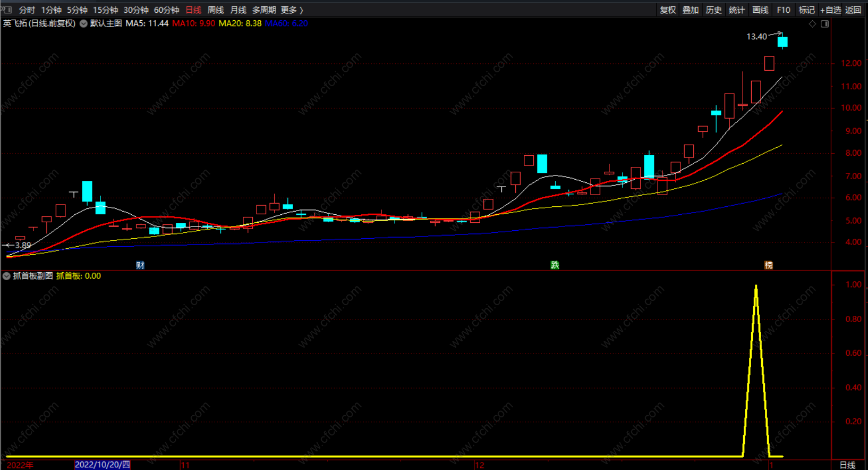Switch to 月线 monthly chart
Image resolution: width=868 pixels, height=470 pixels.
(238, 10)
